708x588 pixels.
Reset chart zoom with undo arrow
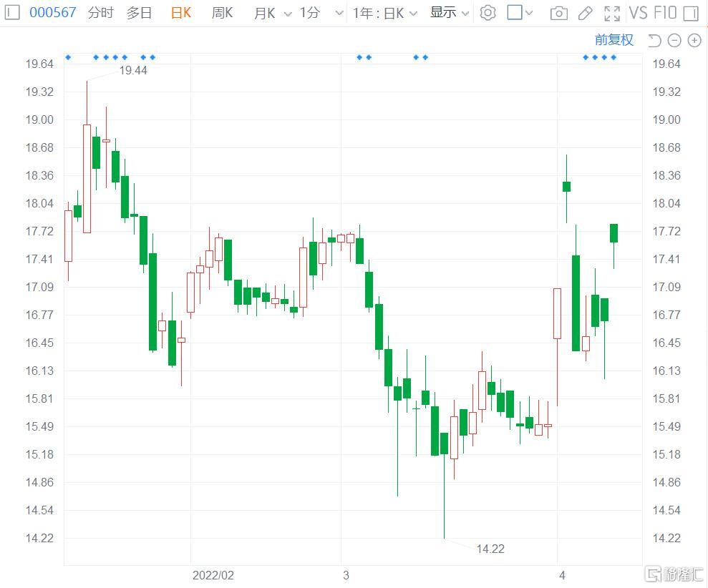pyautogui.click(x=654, y=41)
